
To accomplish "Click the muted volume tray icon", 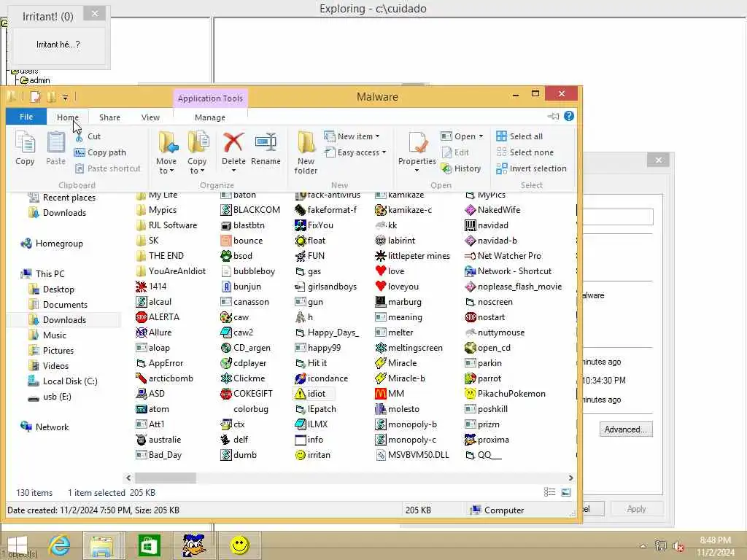I will point(678,546).
